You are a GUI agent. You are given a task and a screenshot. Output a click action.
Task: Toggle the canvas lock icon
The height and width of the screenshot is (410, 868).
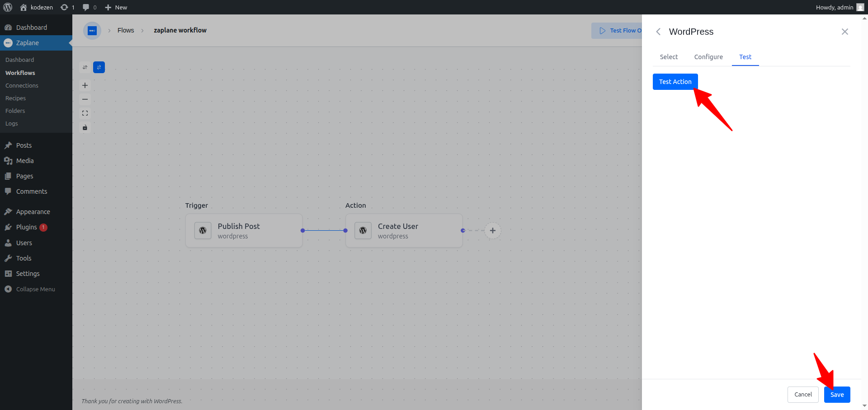coord(85,127)
